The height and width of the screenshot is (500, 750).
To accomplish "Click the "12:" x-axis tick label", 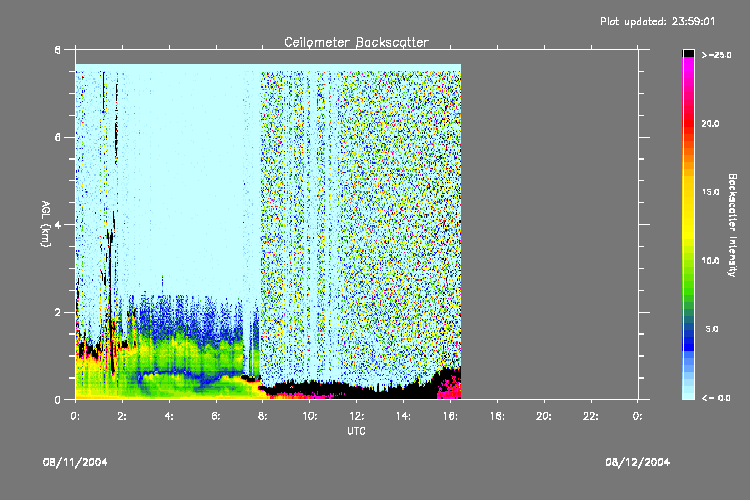I will click(356, 416).
